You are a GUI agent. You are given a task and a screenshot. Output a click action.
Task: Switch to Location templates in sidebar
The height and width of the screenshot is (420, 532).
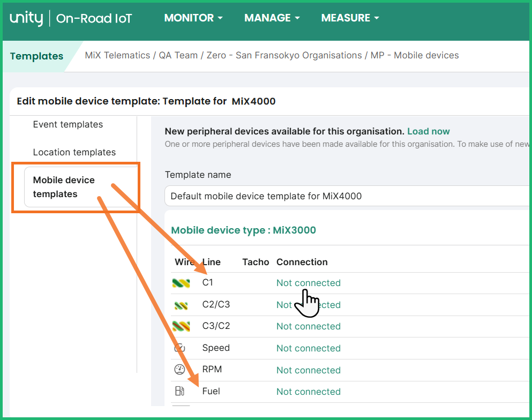[74, 152]
